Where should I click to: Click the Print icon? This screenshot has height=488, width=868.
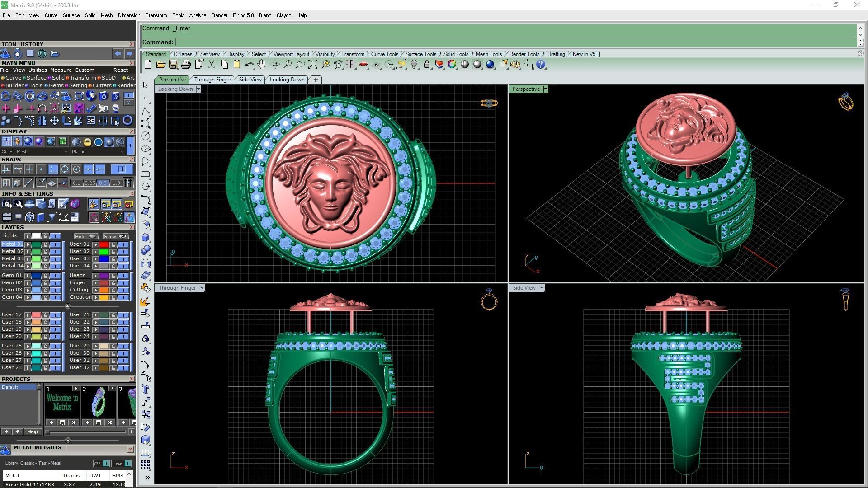tap(186, 65)
